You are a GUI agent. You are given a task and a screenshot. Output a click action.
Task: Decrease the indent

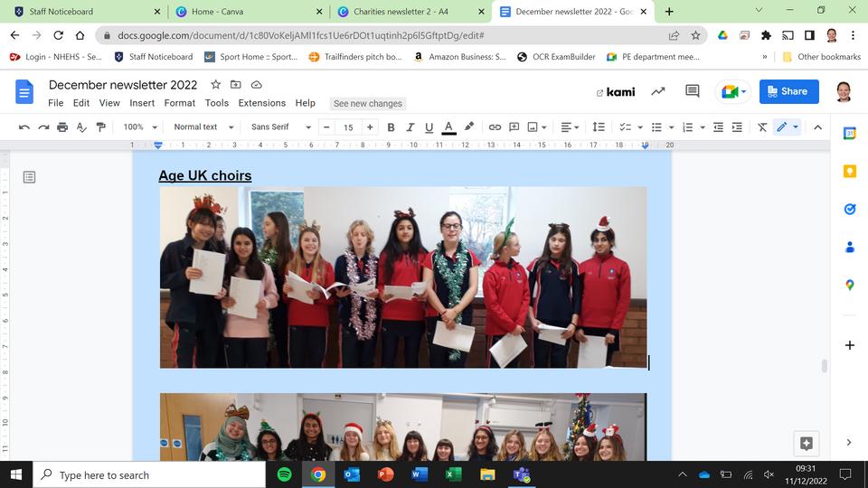[x=718, y=127]
